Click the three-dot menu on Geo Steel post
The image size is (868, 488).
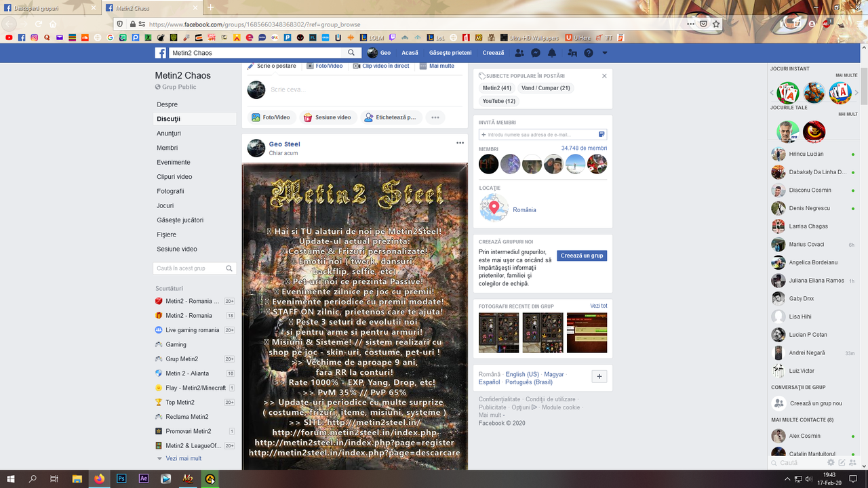coord(460,143)
